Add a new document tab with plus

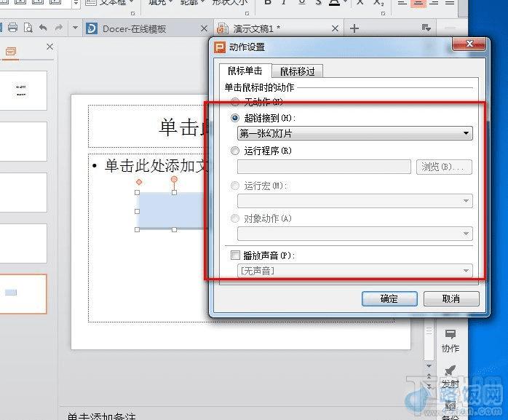[354, 28]
